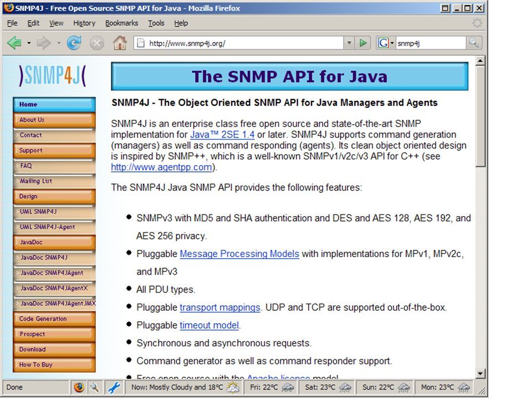Click the 'Now: Mostly Cloudy and 18°C' text
The width and height of the screenshot is (532, 399).
pos(177,387)
